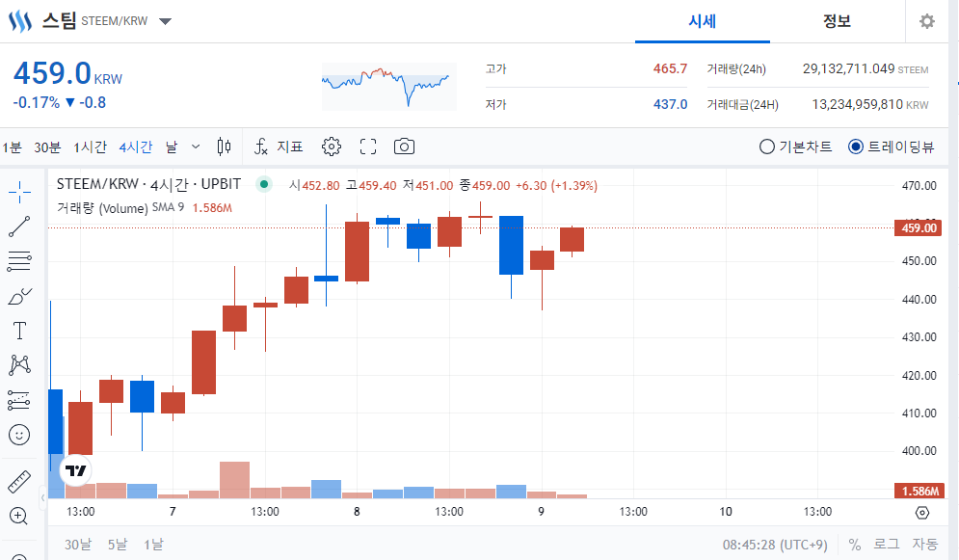This screenshot has height=560, width=959.
Task: Click the mini price sparkline chart
Action: 389,86
